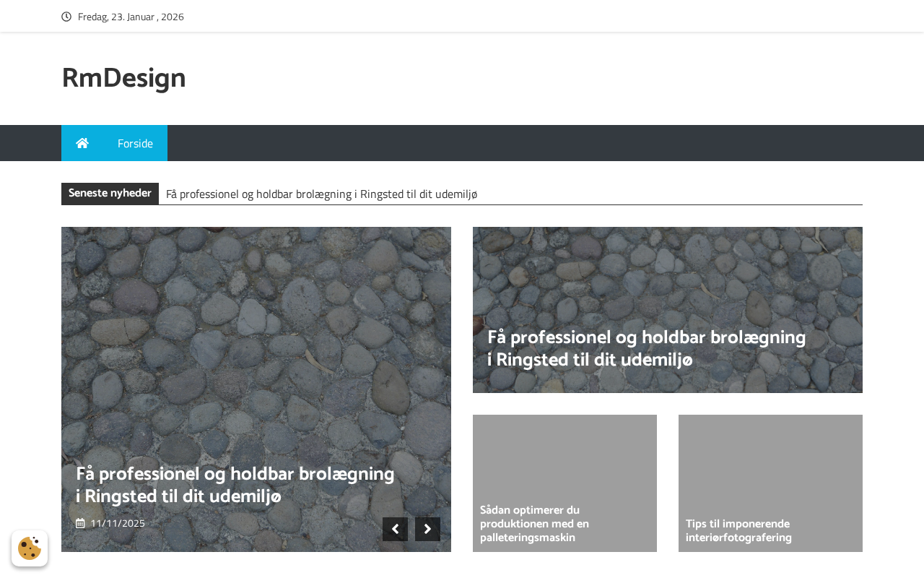The width and height of the screenshot is (924, 578).
Task: Click the clock icon beside the date
Action: pyautogui.click(x=66, y=17)
